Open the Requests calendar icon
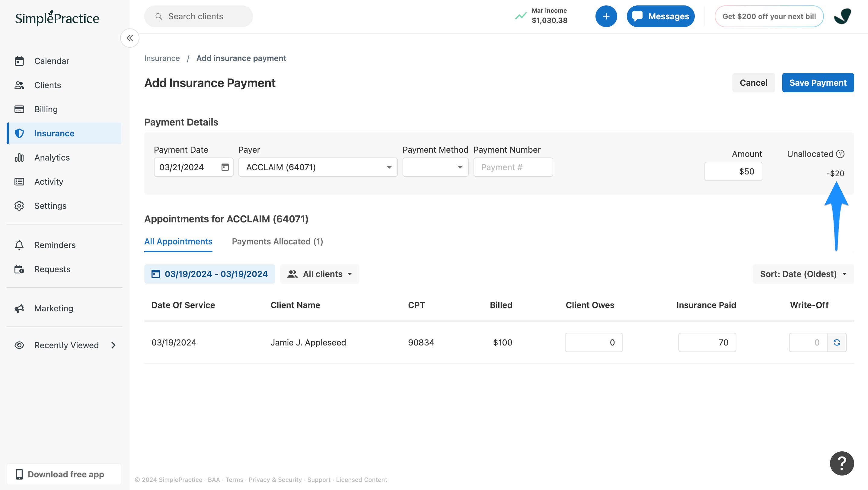 [x=19, y=269]
